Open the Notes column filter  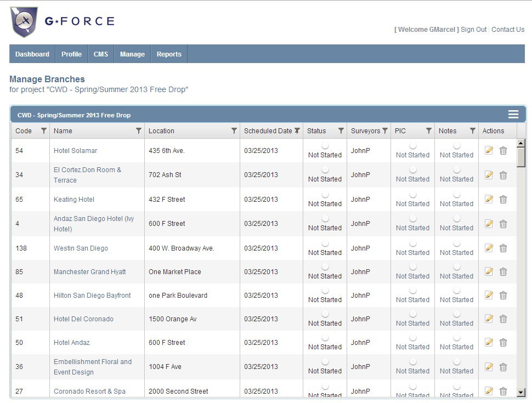(472, 130)
